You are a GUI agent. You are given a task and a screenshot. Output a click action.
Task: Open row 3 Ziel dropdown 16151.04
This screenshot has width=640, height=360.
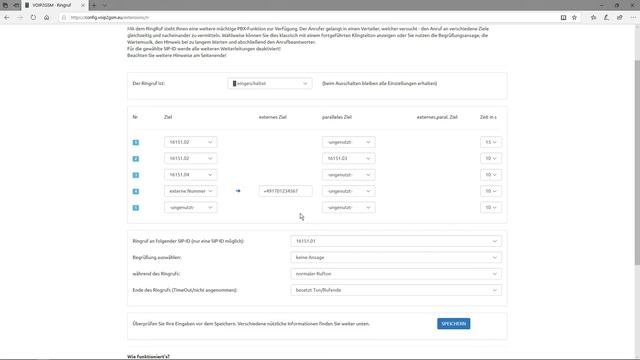pos(191,175)
